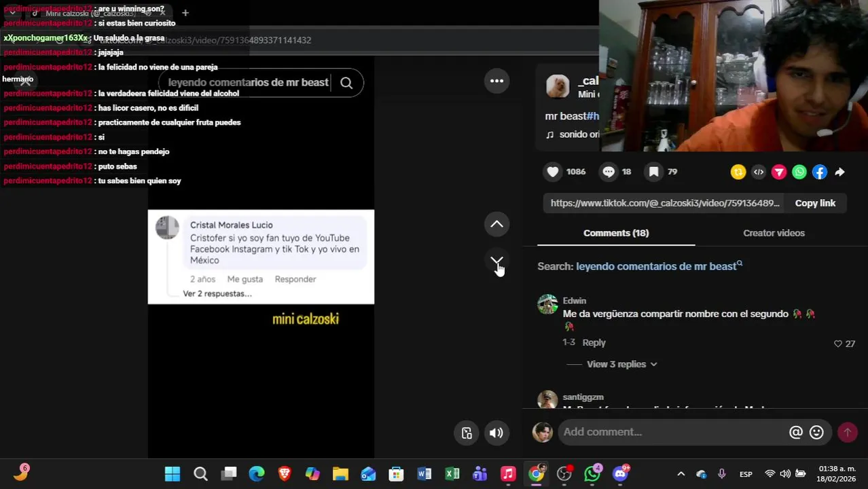Open Apple Music from taskbar
This screenshot has height=489, width=868.
click(508, 474)
